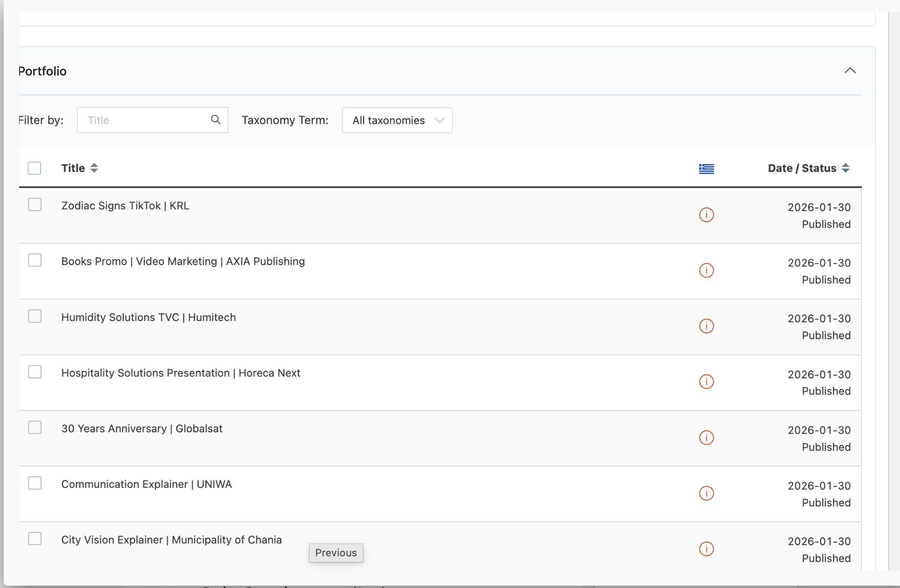
Task: Click info icon for City Vision Explainer row
Action: click(706, 549)
